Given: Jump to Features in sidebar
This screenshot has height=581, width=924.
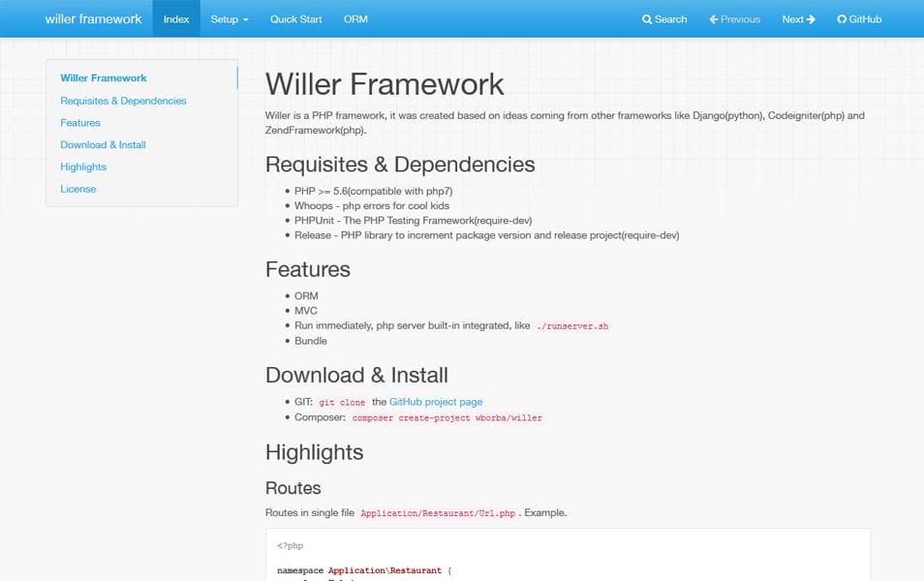Looking at the screenshot, I should point(80,123).
